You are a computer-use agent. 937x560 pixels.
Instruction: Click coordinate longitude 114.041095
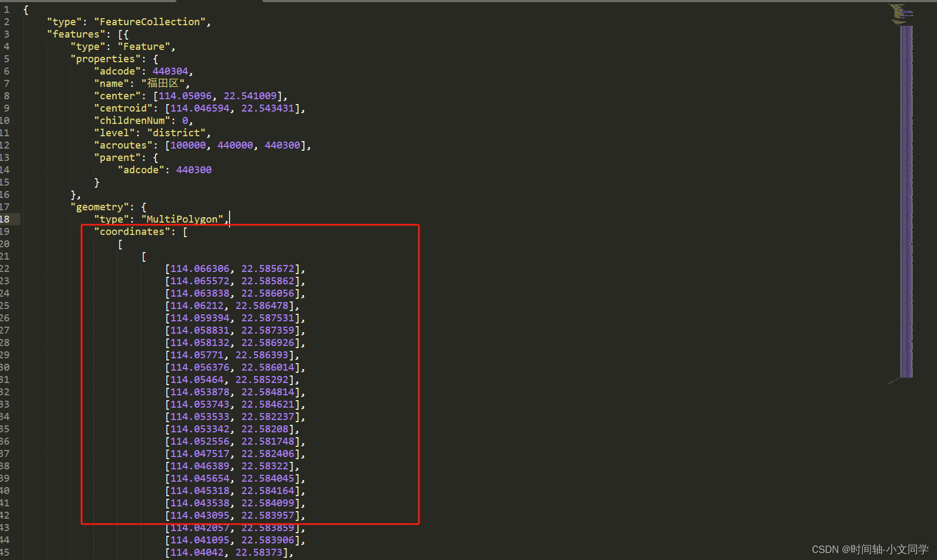click(x=200, y=540)
